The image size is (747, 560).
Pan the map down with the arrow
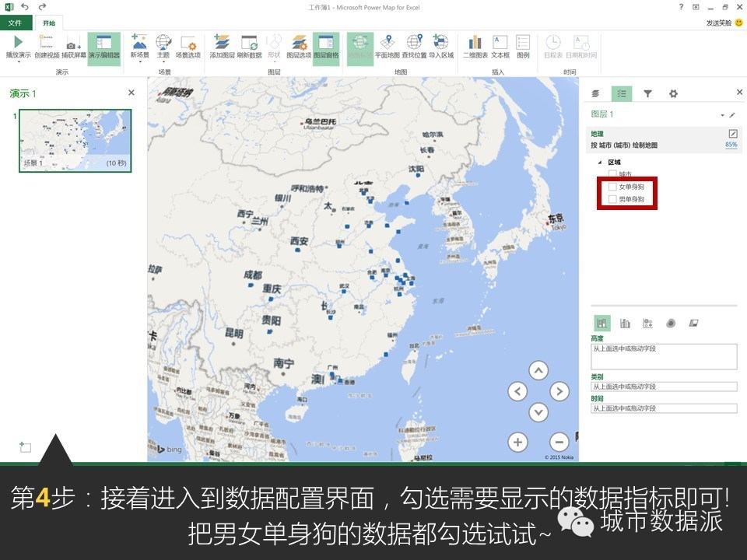pyautogui.click(x=538, y=412)
